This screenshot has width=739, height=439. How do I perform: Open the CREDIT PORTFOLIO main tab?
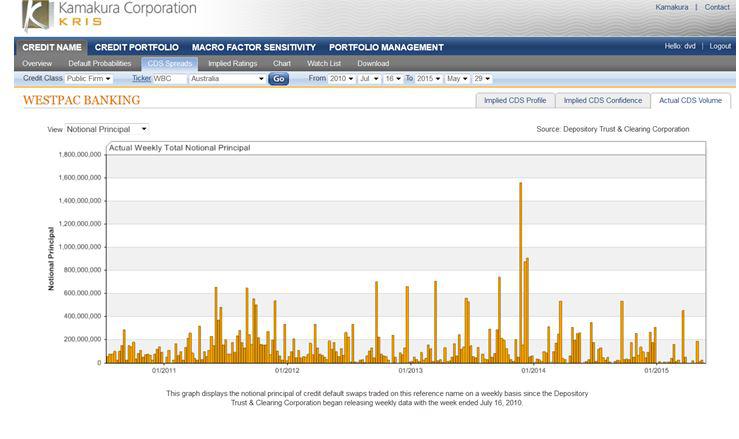pyautogui.click(x=137, y=47)
